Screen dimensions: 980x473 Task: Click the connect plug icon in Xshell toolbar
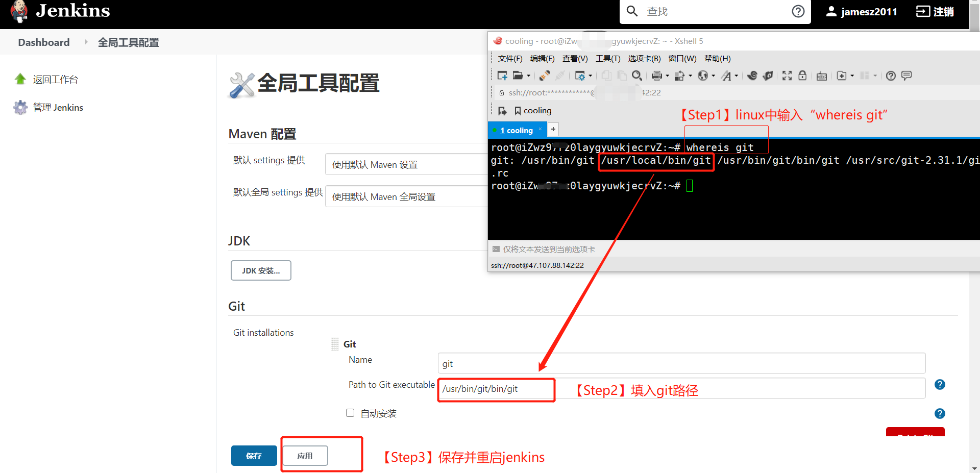[545, 76]
